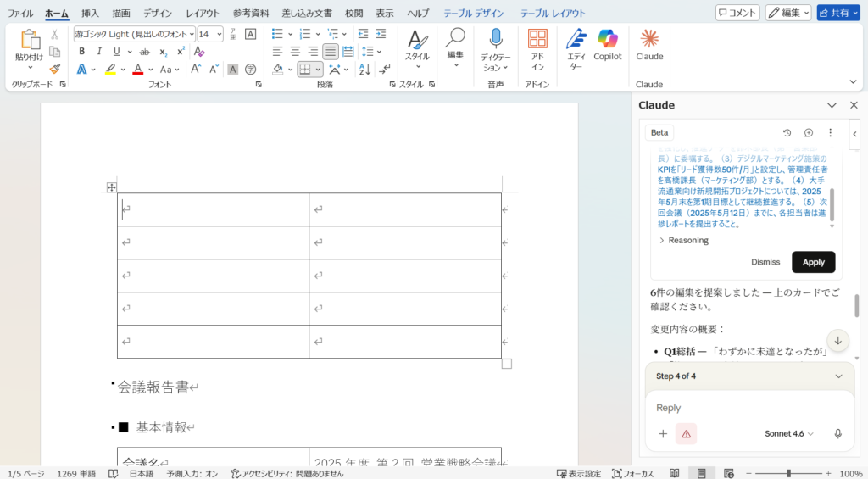Image resolution: width=868 pixels, height=479 pixels.
Task: Click the table move handle above the table
Action: pos(111,187)
